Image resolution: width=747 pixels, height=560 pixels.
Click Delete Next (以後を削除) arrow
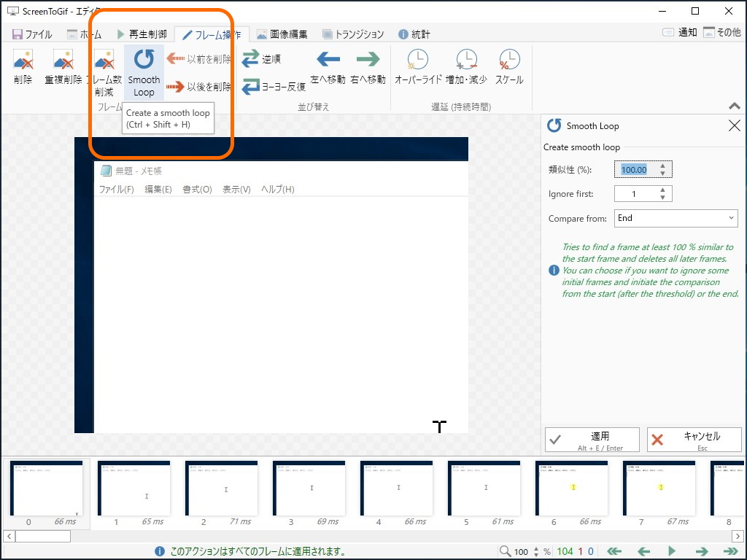[x=175, y=87]
